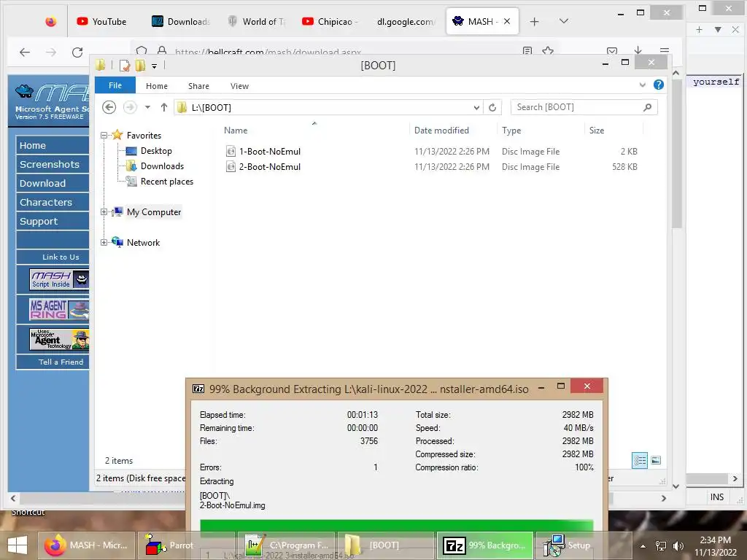The width and height of the screenshot is (747, 560).
Task: Go back in Explorer navigation
Action: [109, 107]
